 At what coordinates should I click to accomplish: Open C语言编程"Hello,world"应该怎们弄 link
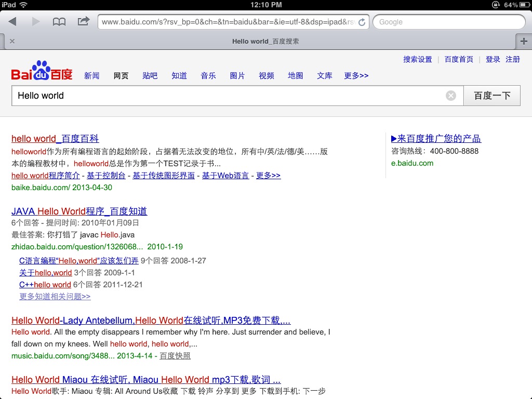pyautogui.click(x=79, y=261)
